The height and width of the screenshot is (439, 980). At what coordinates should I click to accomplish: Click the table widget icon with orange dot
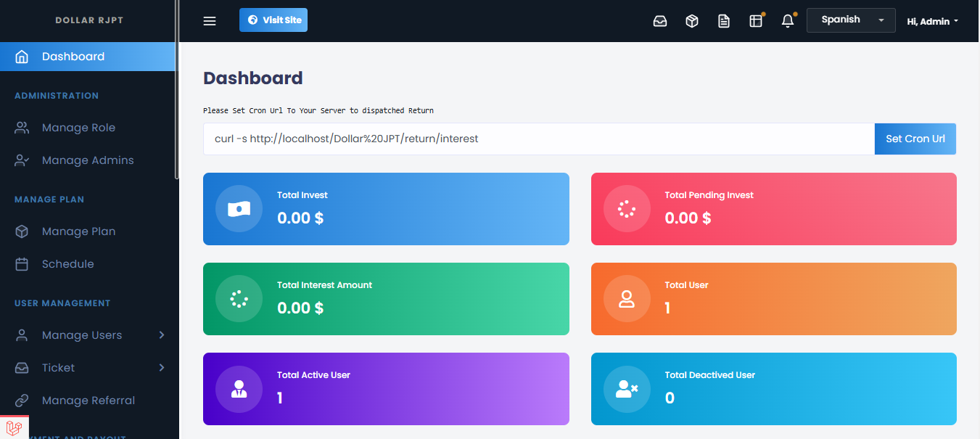(x=756, y=21)
